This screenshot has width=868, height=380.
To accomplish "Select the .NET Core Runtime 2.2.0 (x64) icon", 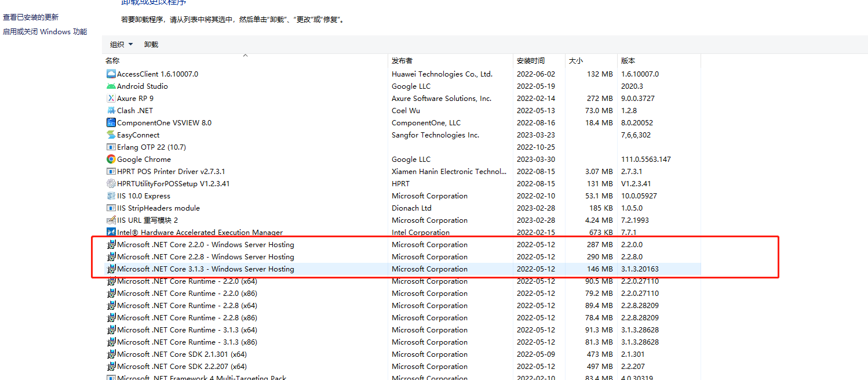I will click(x=111, y=281).
